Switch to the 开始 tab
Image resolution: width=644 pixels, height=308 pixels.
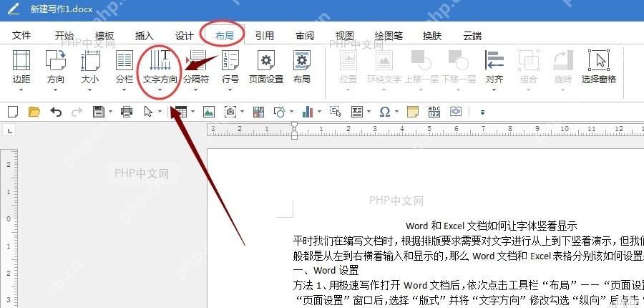[64, 36]
